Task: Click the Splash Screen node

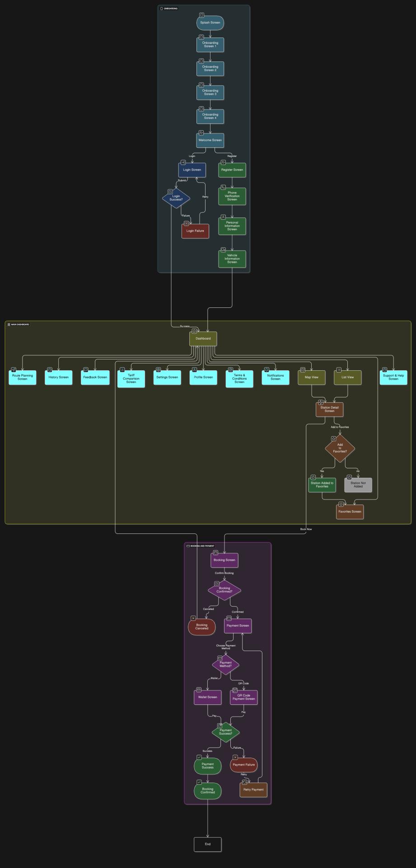Action: tap(210, 23)
